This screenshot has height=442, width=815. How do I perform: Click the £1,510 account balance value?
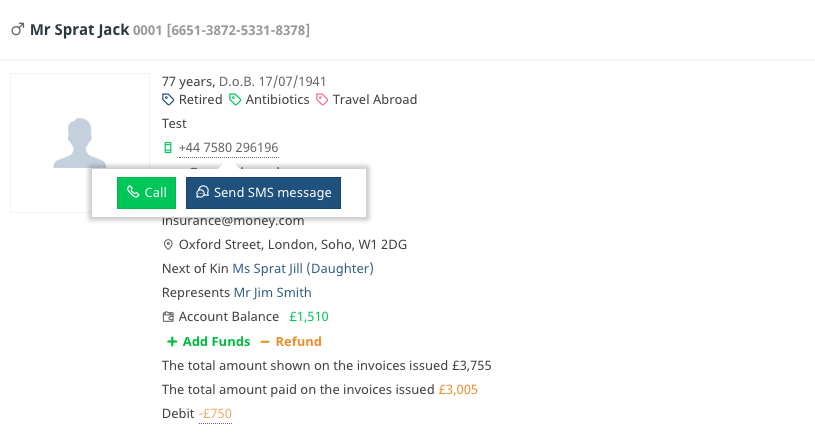[309, 317]
